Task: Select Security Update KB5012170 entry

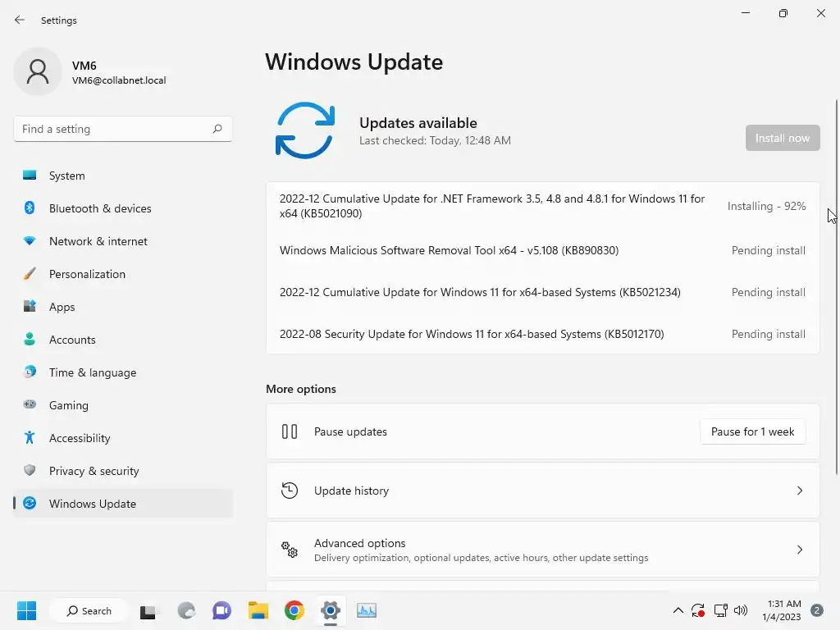Action: tap(472, 334)
